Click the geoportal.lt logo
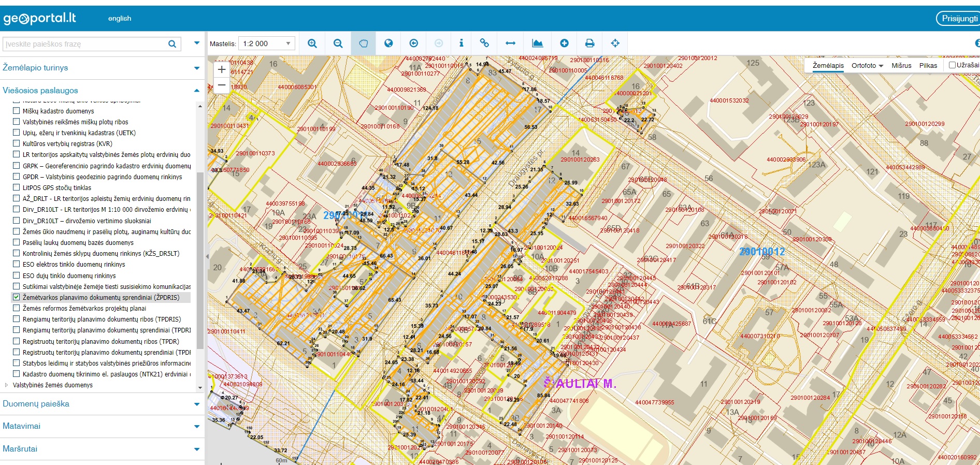The image size is (980, 465). click(40, 19)
